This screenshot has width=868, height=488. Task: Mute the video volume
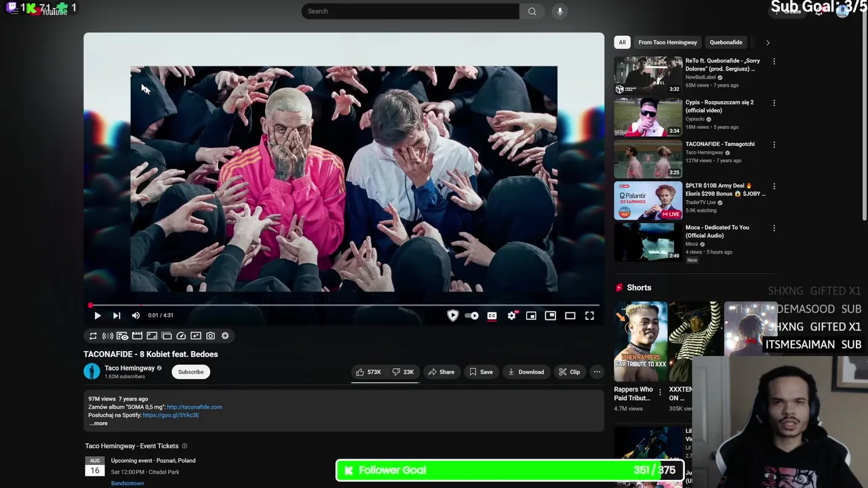click(136, 315)
